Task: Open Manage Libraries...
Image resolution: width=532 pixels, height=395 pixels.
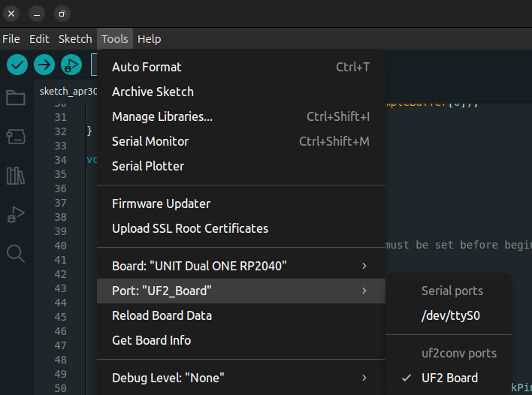Action: pos(241,116)
